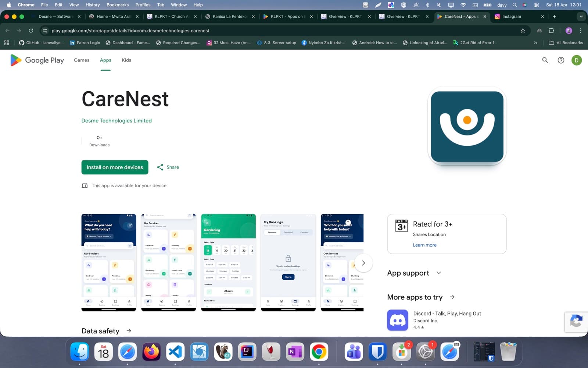Click the Bluetooth icon in the menu bar
Screen dimensions: 588x368
(427, 5)
